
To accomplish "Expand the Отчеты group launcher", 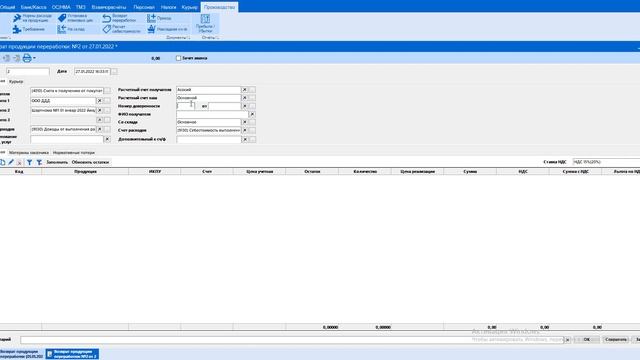I will coord(217,38).
